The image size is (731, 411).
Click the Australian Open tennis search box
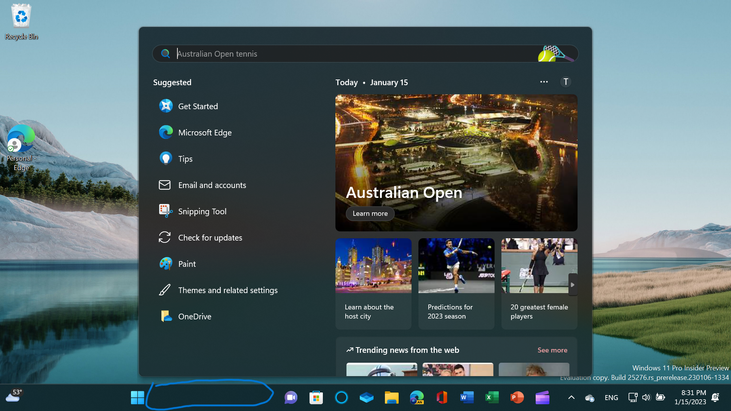click(x=365, y=54)
